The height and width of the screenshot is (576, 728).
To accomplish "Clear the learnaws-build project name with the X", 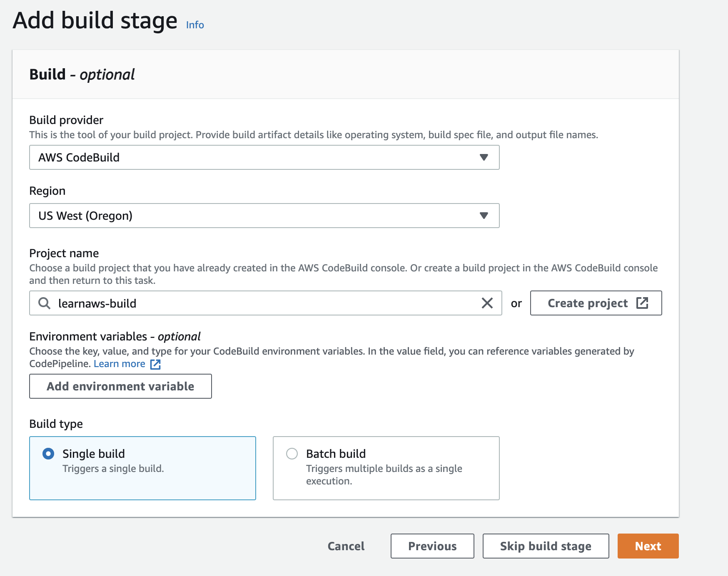I will point(487,303).
